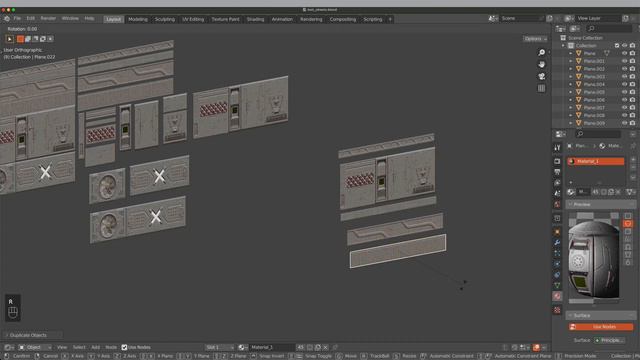Click the Scene name field

pos(522,19)
